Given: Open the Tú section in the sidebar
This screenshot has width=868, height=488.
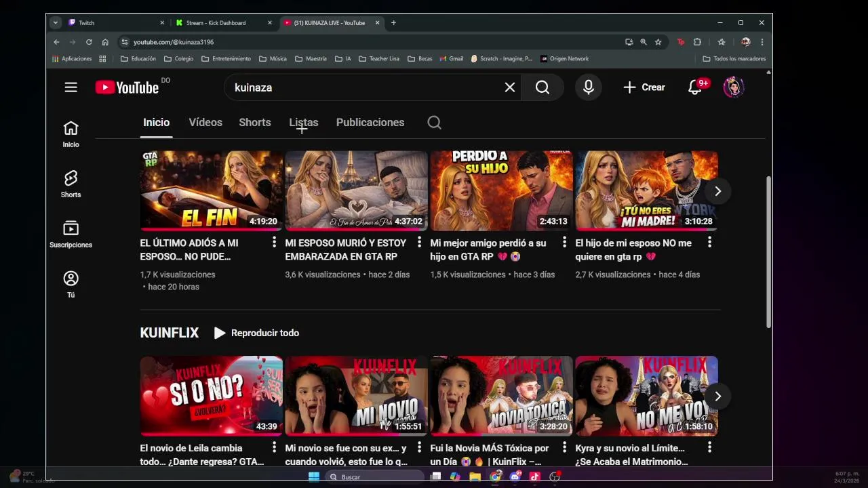Looking at the screenshot, I should coord(71,285).
